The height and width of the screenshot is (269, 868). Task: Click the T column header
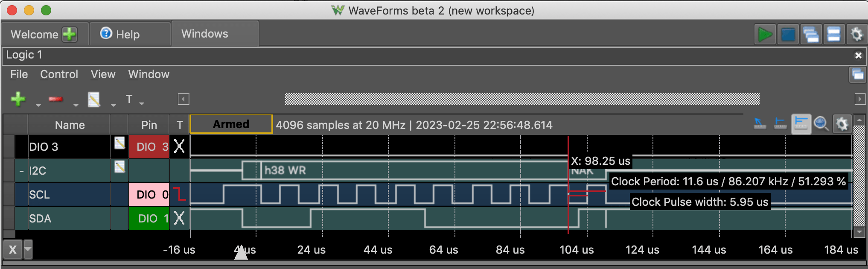tap(180, 125)
